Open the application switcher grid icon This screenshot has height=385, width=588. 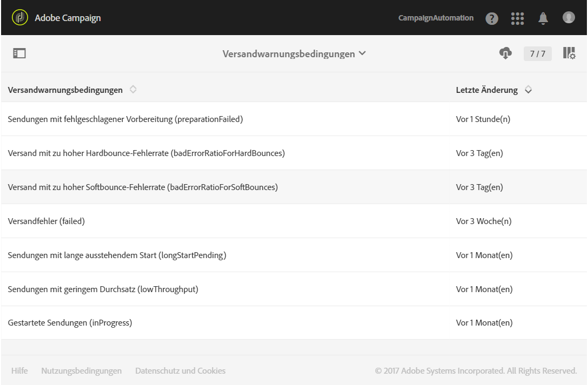point(517,18)
